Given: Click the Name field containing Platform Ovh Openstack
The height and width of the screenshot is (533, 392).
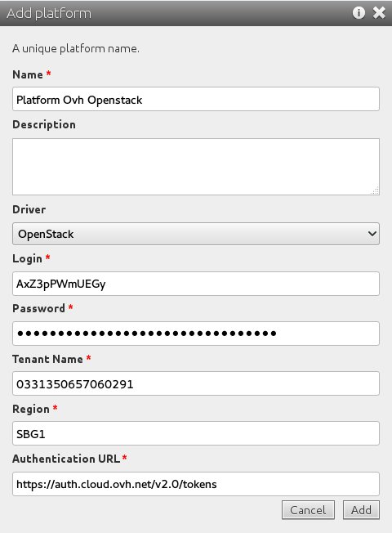Looking at the screenshot, I should (x=196, y=99).
